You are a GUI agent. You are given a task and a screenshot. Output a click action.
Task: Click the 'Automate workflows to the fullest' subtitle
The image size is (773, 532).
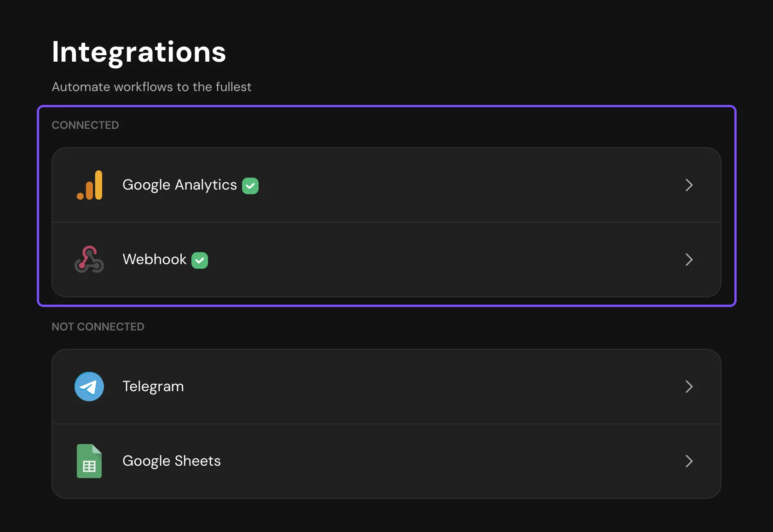tap(152, 87)
